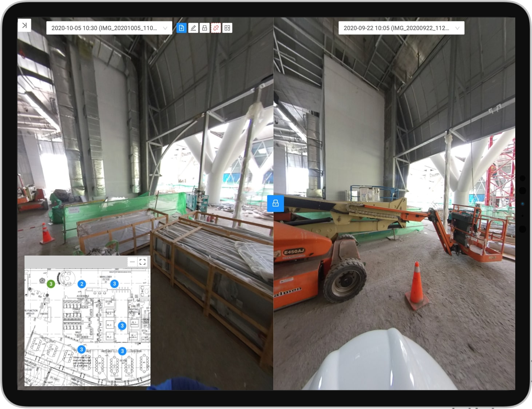Click the 2020-09-22 10:05 panorama view
Image resolution: width=532 pixels, height=409 pixels.
click(394, 204)
